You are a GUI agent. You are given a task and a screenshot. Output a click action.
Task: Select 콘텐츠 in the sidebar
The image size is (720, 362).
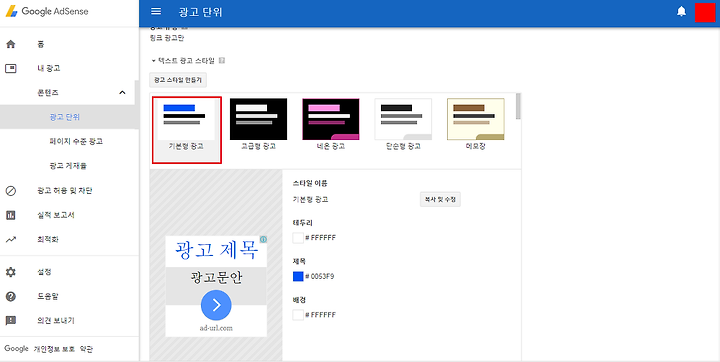coord(48,93)
